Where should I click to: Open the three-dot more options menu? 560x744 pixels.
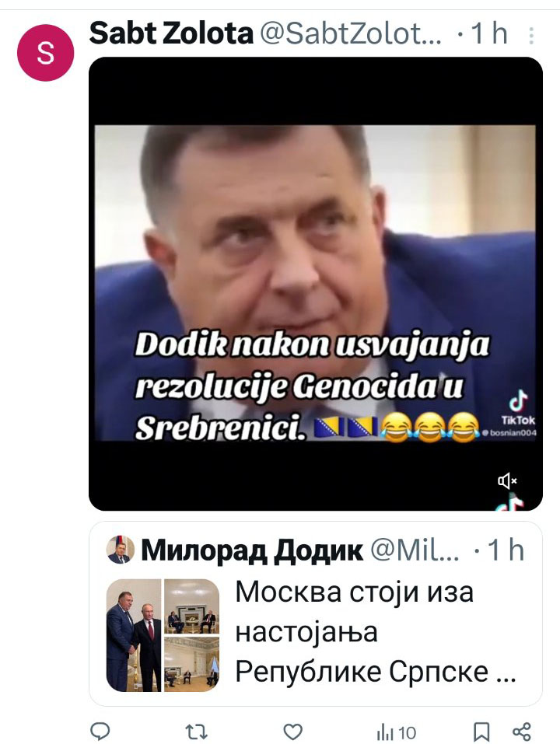[531, 36]
